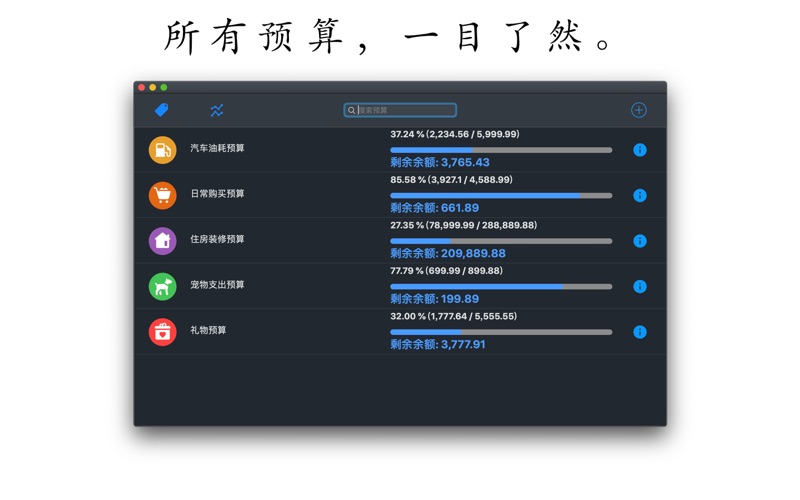The width and height of the screenshot is (800, 500).
Task: Open info for 日常购买预算
Action: [x=640, y=195]
